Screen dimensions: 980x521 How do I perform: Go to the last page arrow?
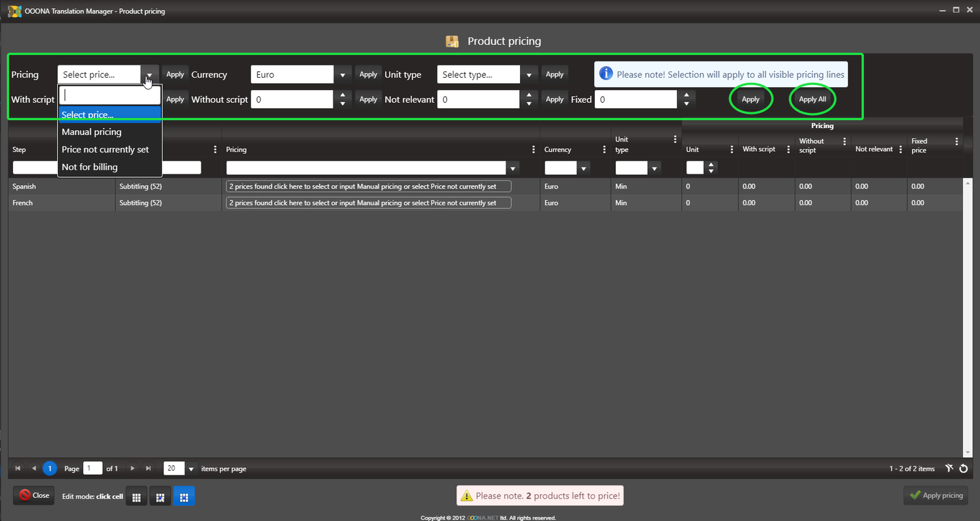click(x=148, y=469)
